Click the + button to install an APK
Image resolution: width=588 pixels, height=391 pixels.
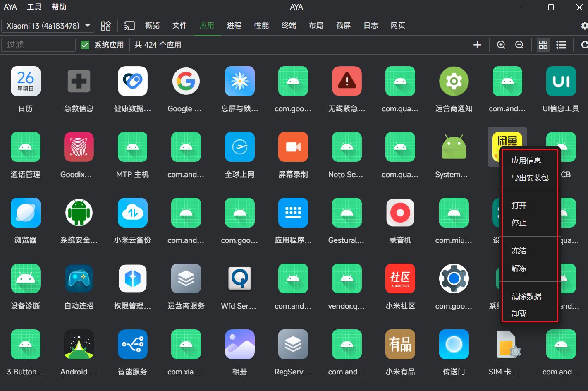click(477, 45)
